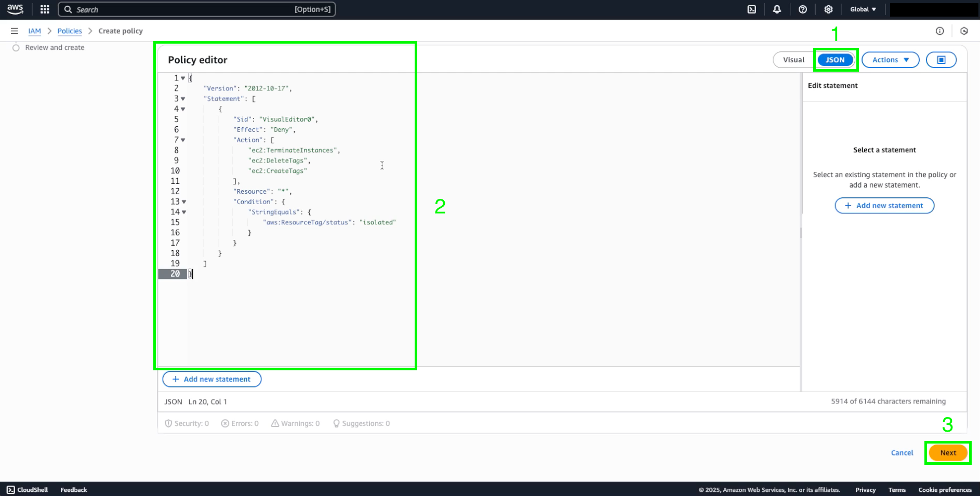Go to Policies breadcrumb link

coord(70,31)
